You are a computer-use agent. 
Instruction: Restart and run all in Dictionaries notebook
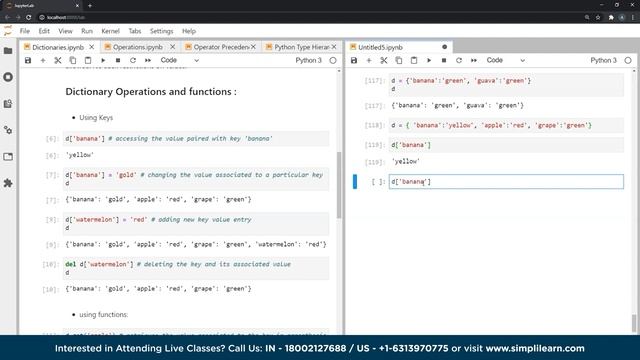[x=148, y=60]
